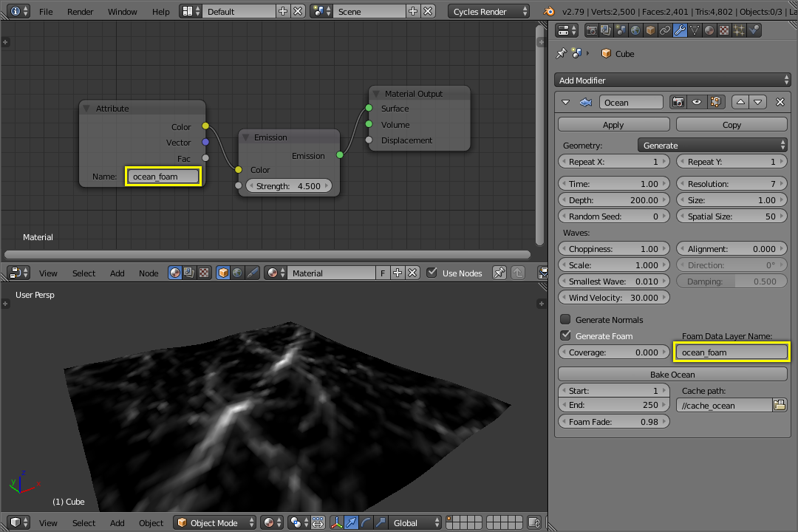Move the Ocean modifier up in stack
The height and width of the screenshot is (532, 798).
click(x=740, y=103)
